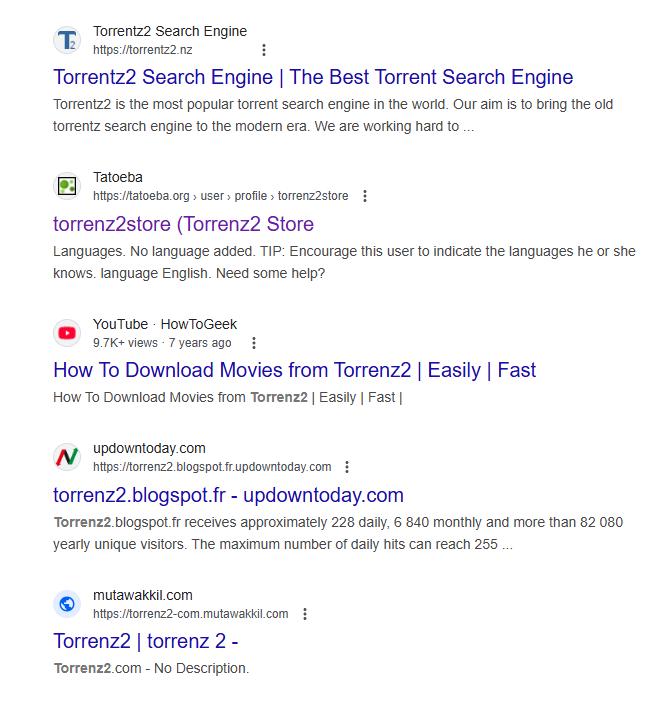
Task: Open the 'torrenz2store (Torrenz2 Store' link
Action: click(183, 224)
